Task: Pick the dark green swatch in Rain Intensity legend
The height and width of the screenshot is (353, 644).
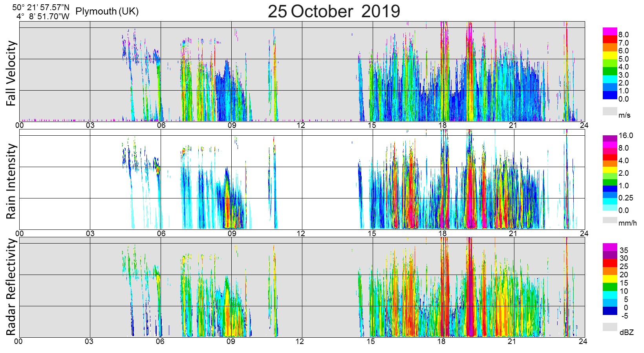Action: [610, 182]
